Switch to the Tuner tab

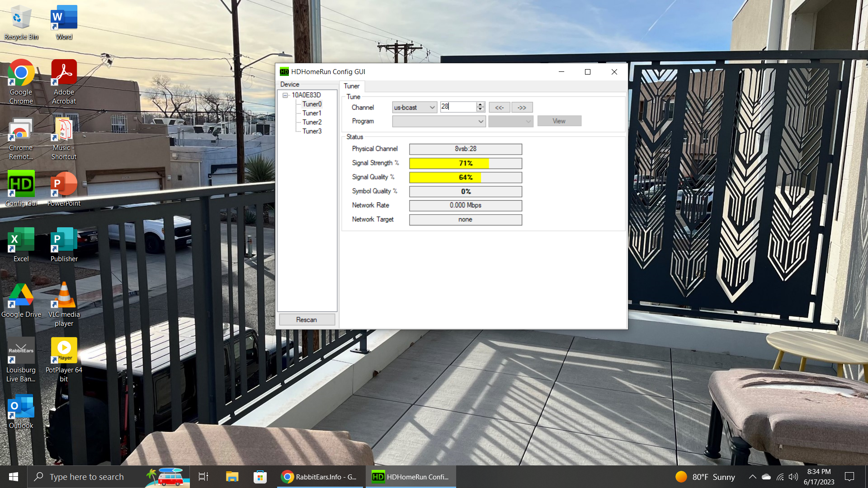[352, 86]
